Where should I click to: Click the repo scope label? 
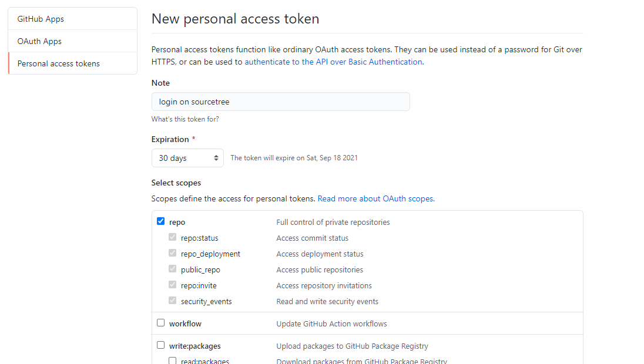point(177,222)
